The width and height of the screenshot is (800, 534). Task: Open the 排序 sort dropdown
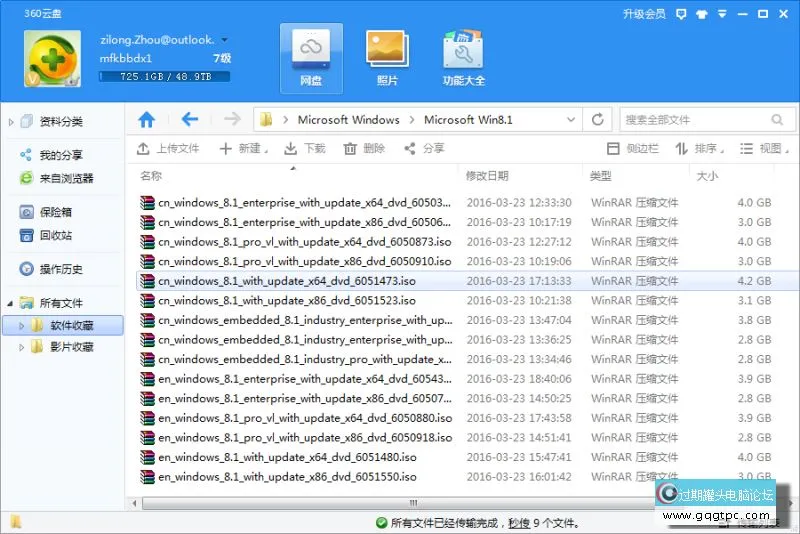699,148
